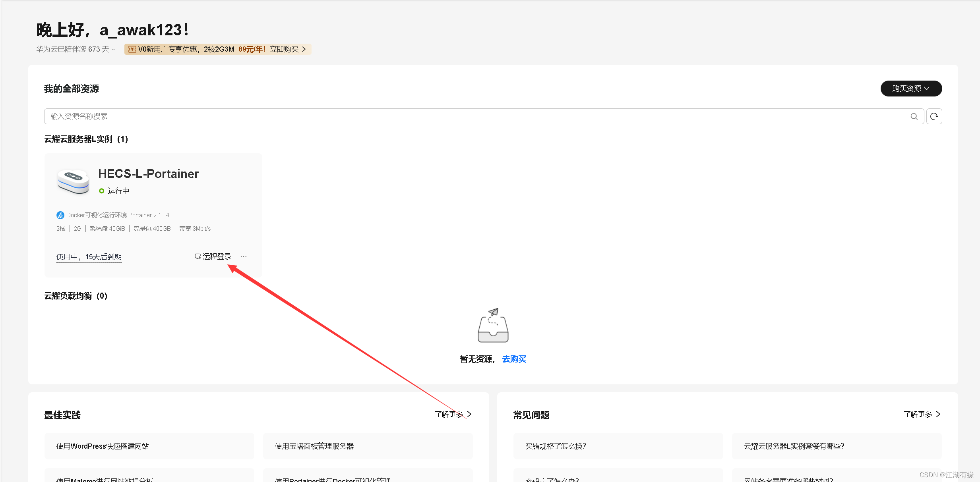
Task: Click the search magnifier icon in resource search bar
Action: [914, 116]
